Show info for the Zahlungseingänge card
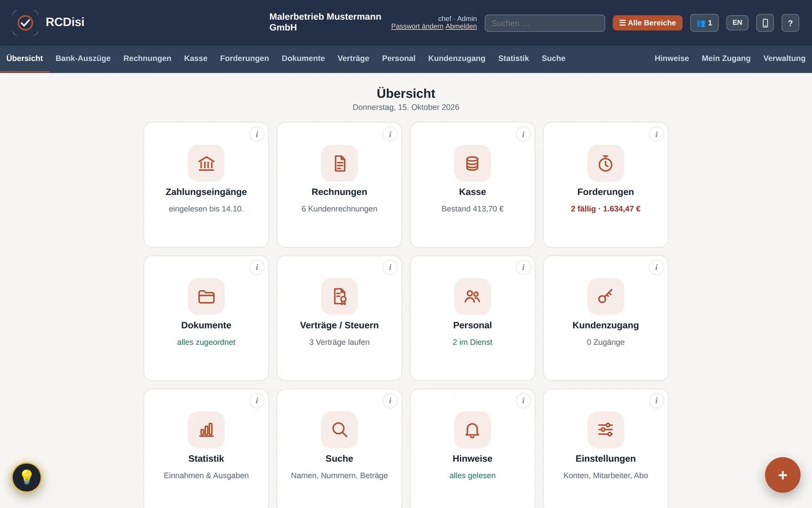The height and width of the screenshot is (508, 812). pos(257,134)
